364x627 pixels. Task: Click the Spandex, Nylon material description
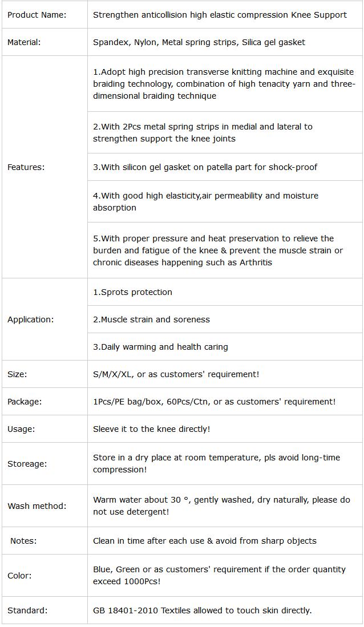[x=199, y=42]
